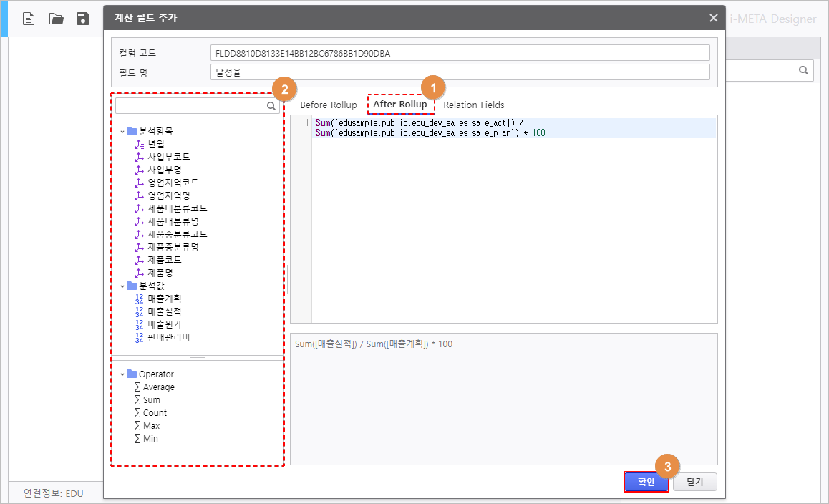Click the search box above the field tree

click(197, 106)
